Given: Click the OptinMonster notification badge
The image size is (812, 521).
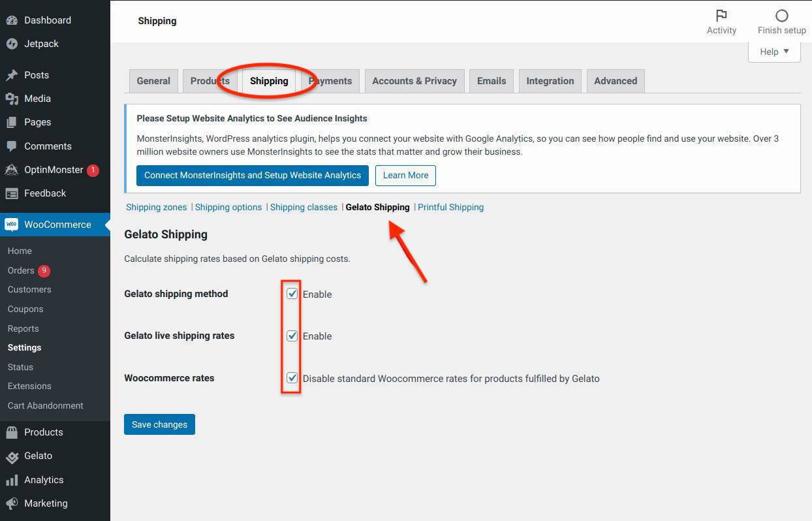Looking at the screenshot, I should (93, 170).
